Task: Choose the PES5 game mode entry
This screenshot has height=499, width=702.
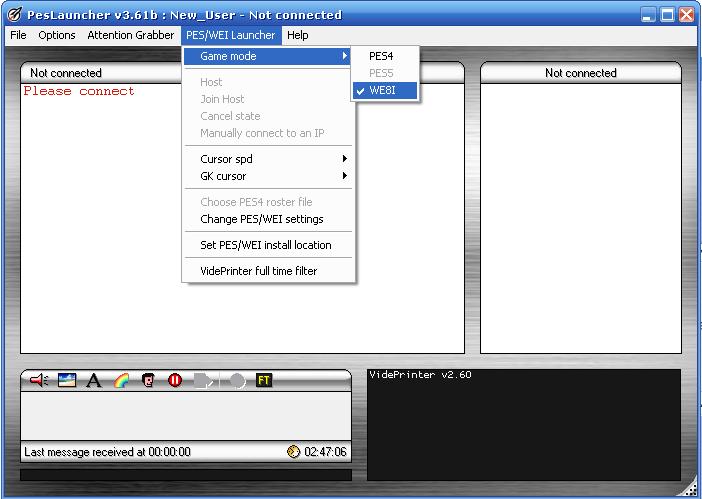Action: pyautogui.click(x=385, y=73)
